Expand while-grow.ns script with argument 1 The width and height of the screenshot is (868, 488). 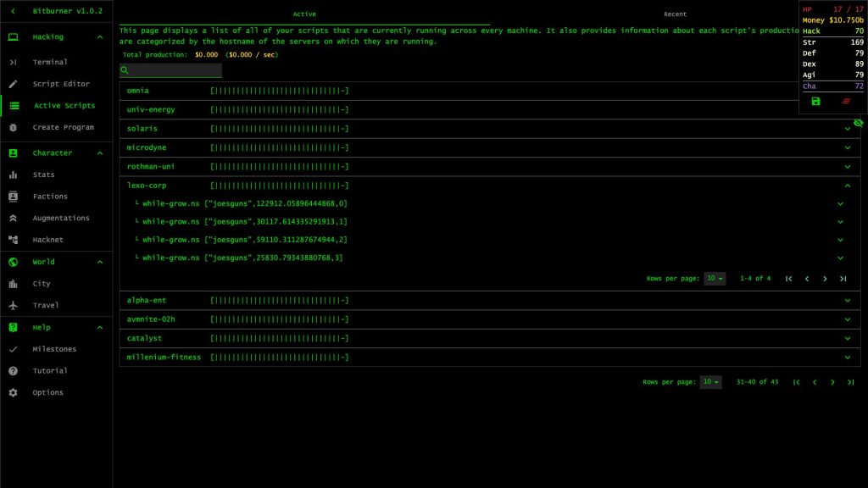click(x=840, y=222)
